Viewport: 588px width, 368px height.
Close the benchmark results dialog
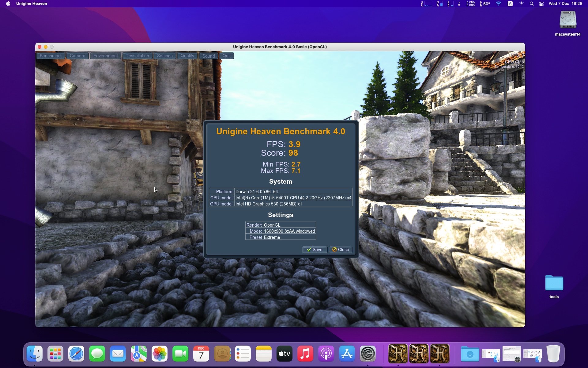coord(341,250)
